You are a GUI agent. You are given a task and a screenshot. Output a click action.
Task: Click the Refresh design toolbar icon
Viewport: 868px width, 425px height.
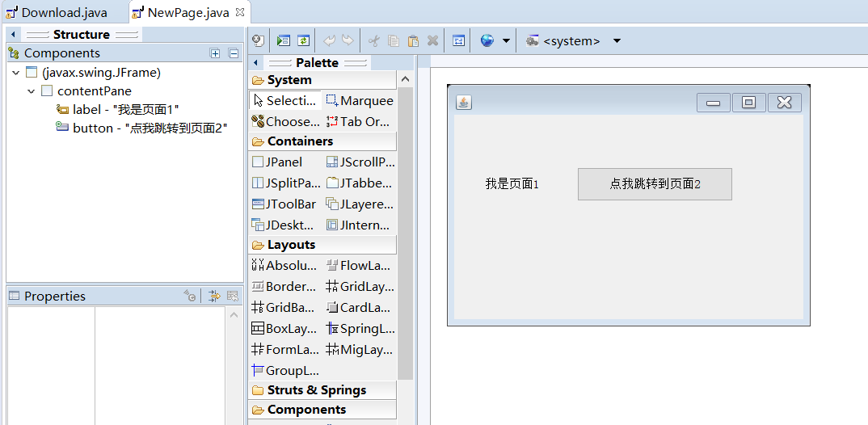(303, 41)
